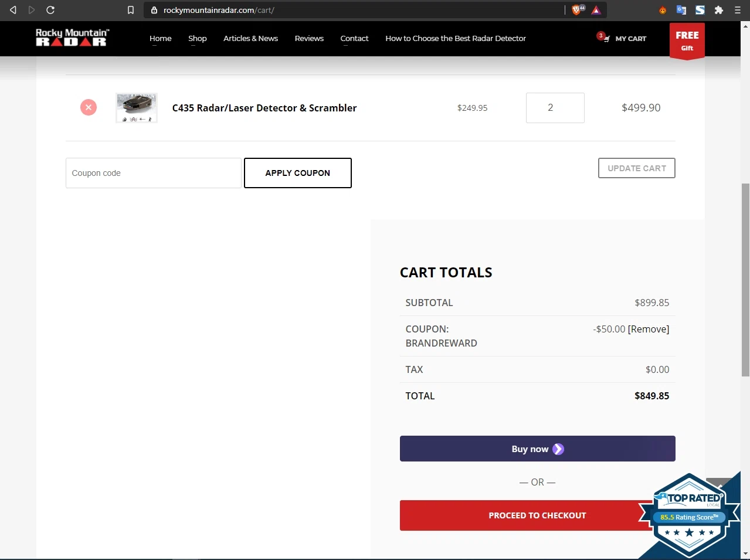The width and height of the screenshot is (750, 560).
Task: Open How to Choose the Best Radar Detector
Action: 456,38
